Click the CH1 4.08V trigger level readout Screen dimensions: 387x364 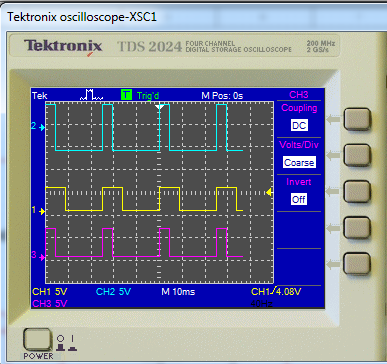276,292
